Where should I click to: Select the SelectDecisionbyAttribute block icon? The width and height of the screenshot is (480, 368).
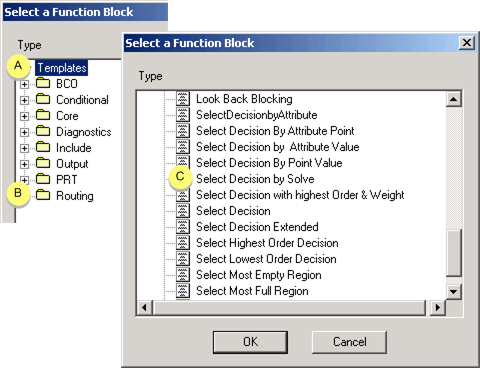click(x=183, y=115)
